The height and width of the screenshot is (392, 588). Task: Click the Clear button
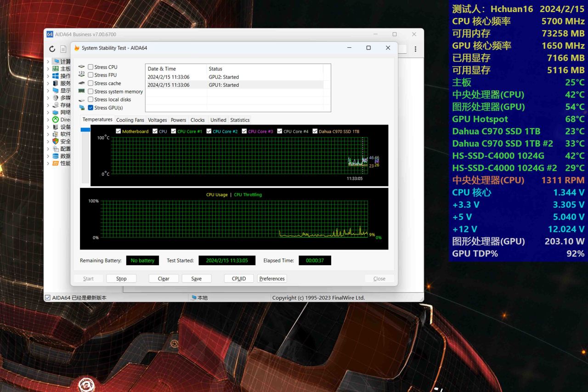pos(164,278)
